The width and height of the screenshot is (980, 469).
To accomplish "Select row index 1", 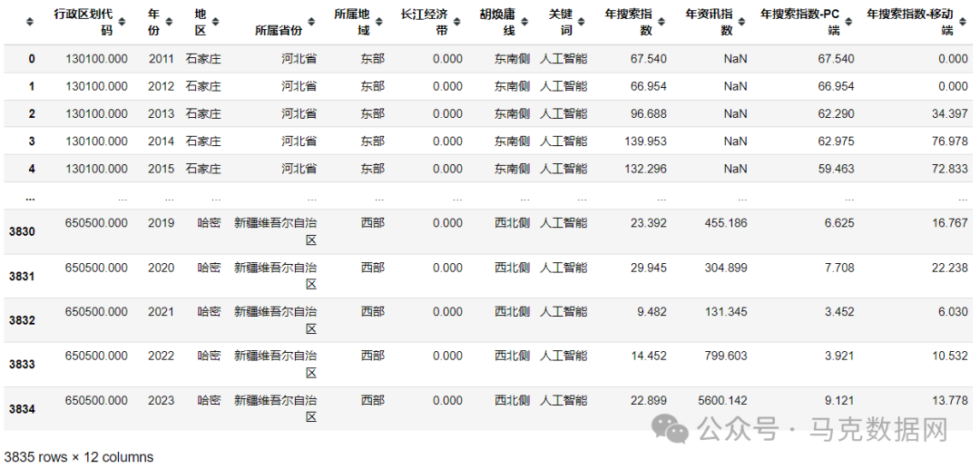I will pos(31,86).
